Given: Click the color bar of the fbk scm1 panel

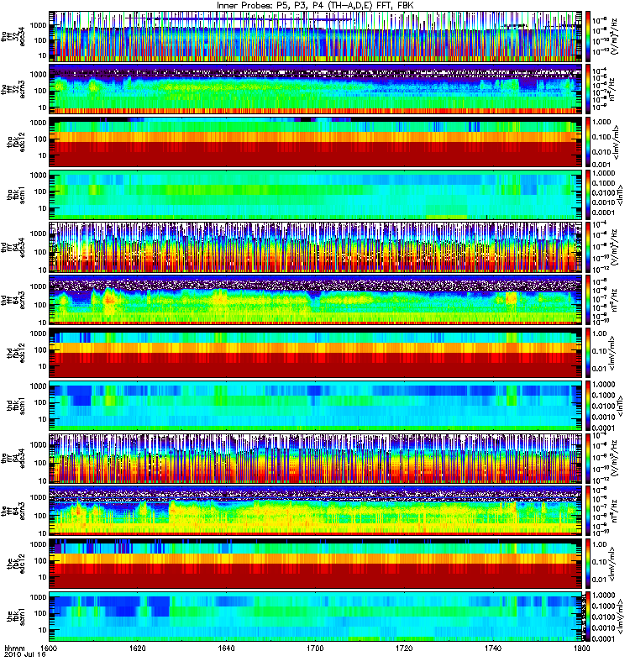Looking at the screenshot, I should click(588, 617).
